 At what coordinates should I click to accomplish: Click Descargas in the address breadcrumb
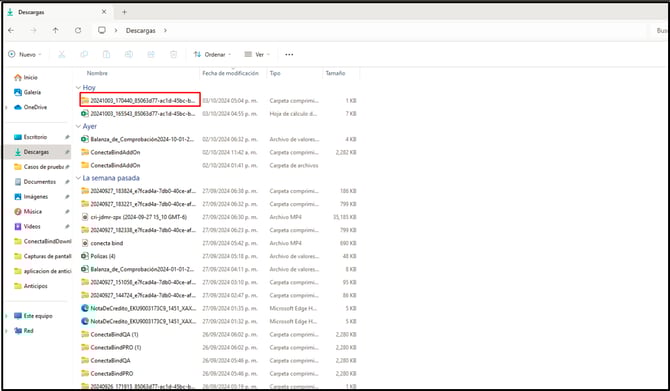[141, 30]
